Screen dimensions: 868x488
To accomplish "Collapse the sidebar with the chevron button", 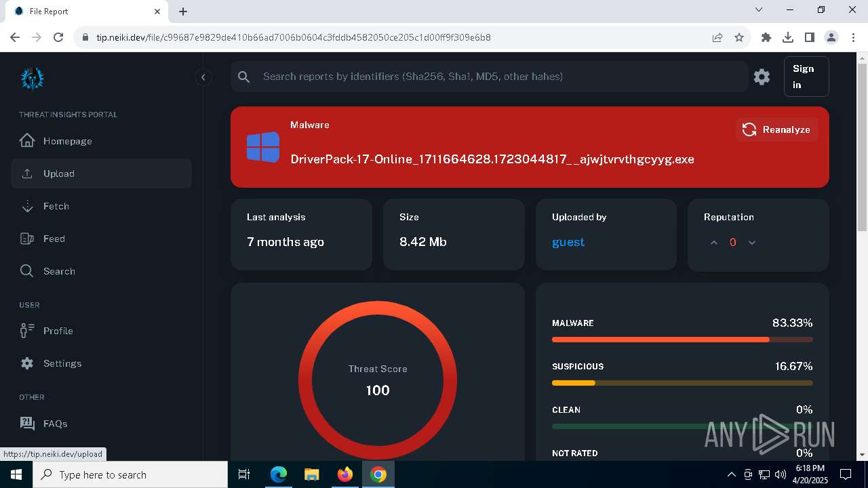I will [203, 77].
